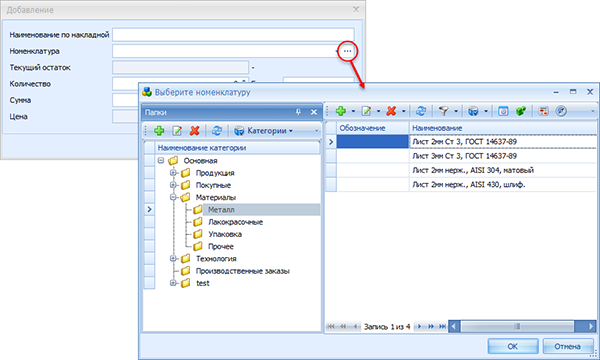Go to previous record in navigator
The image size is (600, 360).
coord(355,326)
